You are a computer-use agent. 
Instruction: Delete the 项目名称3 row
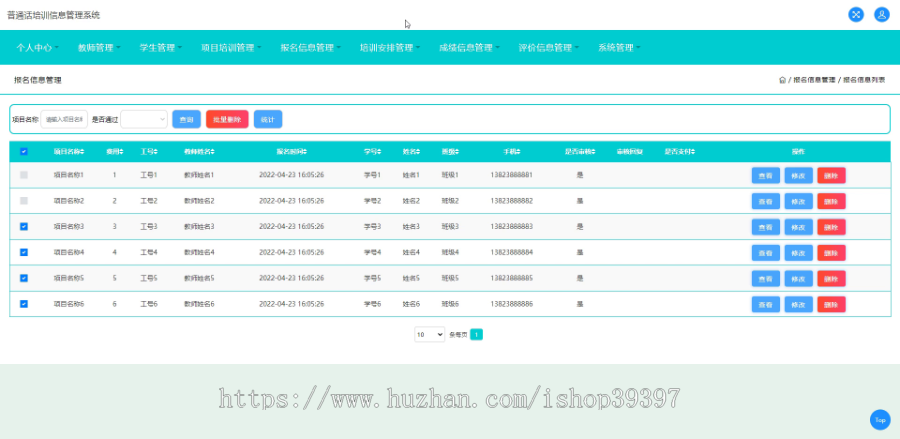tap(831, 227)
